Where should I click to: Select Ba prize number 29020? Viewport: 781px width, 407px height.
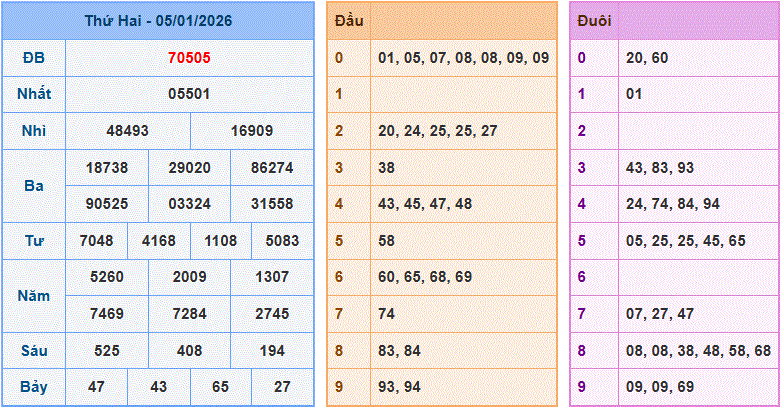point(189,168)
